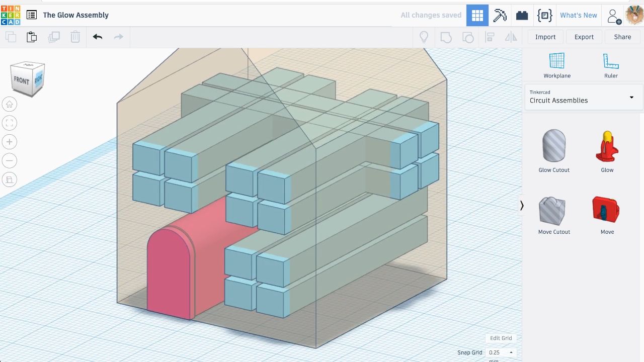Click the Export button
This screenshot has width=644, height=362.
click(584, 37)
